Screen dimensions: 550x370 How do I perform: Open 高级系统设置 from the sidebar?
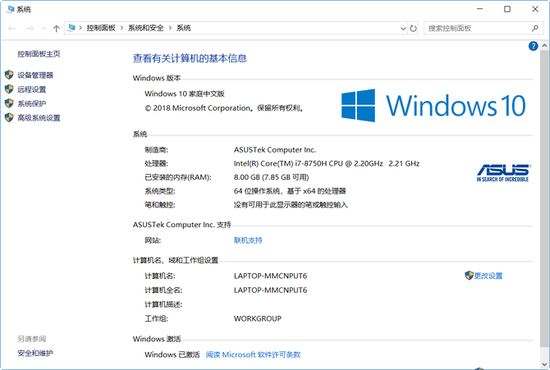39,118
